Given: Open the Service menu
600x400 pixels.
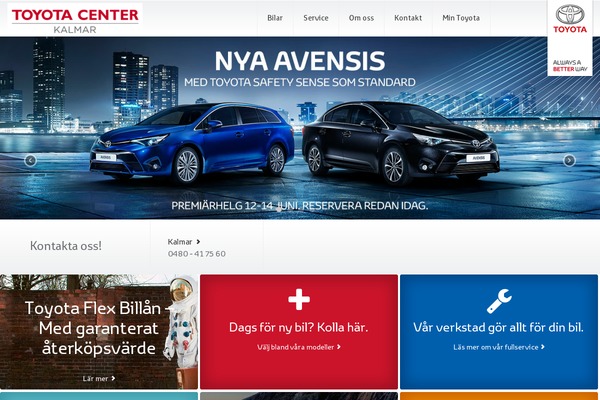Looking at the screenshot, I should point(316,18).
